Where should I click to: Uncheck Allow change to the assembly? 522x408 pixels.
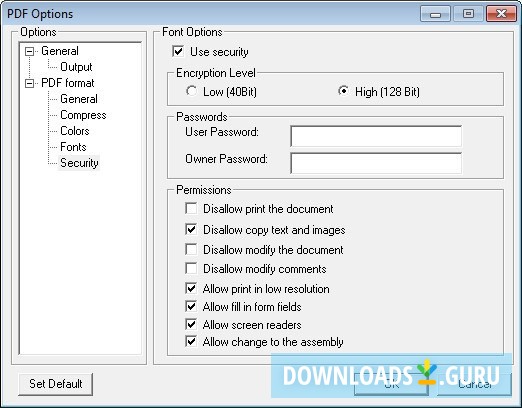[x=191, y=342]
